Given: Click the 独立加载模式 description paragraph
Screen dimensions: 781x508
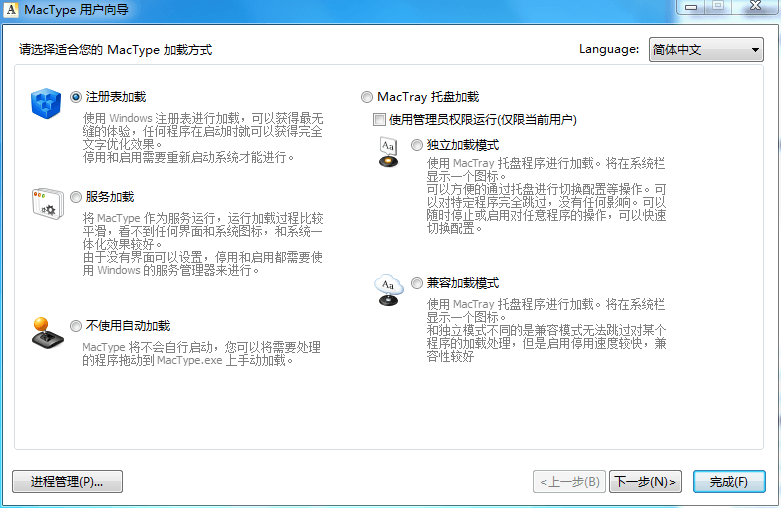Looking at the screenshot, I should (546, 196).
